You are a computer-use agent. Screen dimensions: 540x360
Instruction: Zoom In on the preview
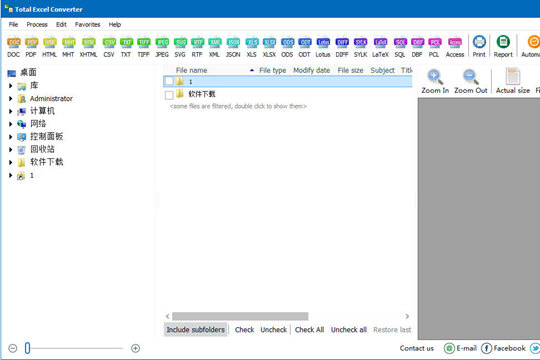click(435, 81)
